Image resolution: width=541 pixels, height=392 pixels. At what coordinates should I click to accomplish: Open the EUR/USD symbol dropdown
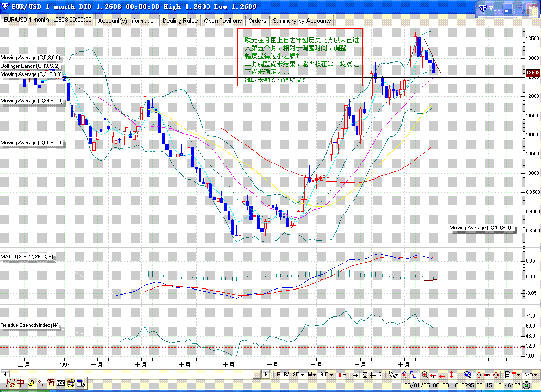click(x=291, y=375)
